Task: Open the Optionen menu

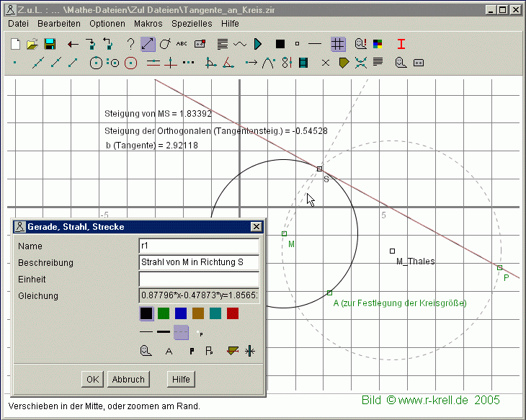Action: point(107,23)
